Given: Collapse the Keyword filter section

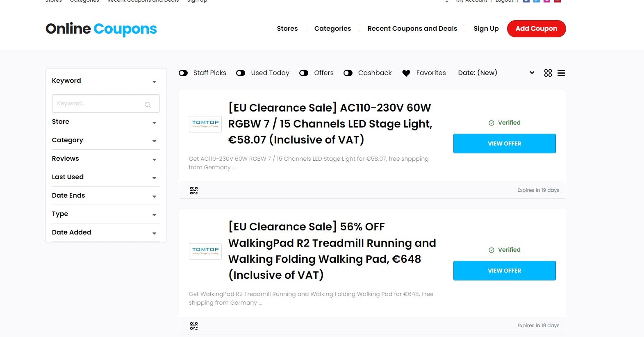Looking at the screenshot, I should click(x=106, y=81).
